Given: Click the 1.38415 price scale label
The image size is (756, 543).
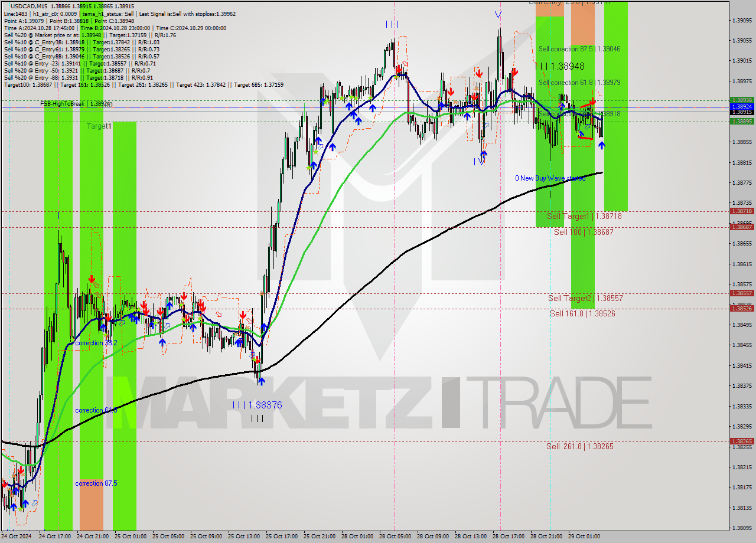Looking at the screenshot, I should [x=742, y=365].
